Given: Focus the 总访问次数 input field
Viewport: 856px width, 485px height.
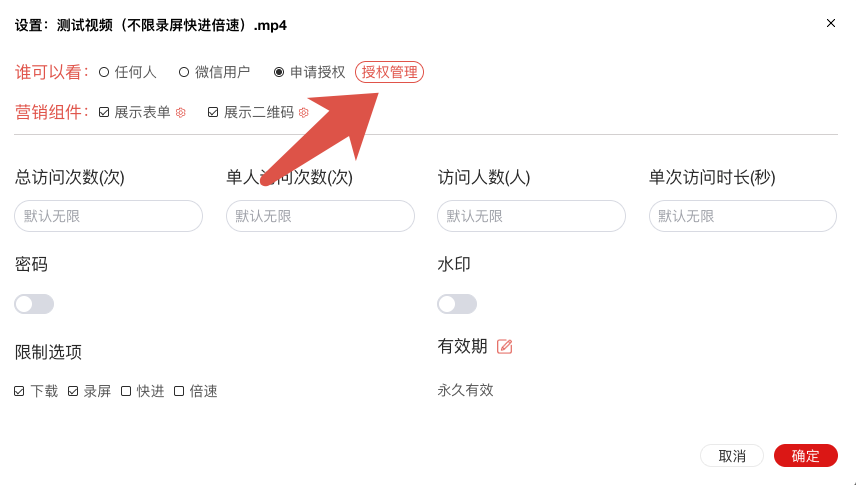Looking at the screenshot, I should coord(109,216).
